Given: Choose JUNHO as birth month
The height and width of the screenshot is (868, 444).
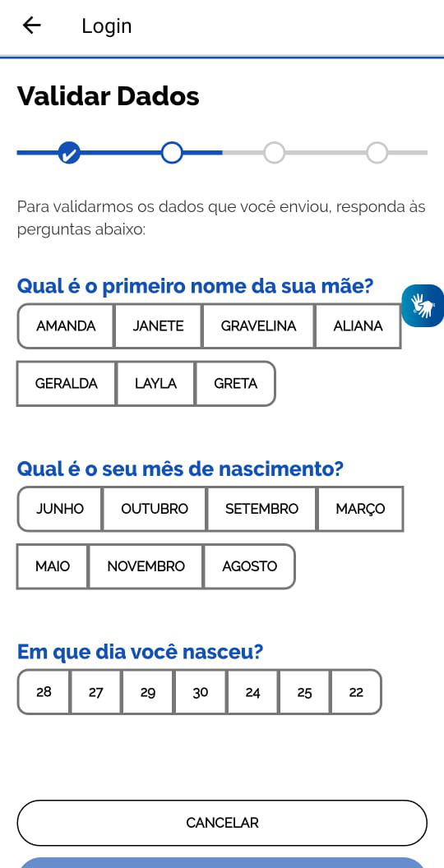Looking at the screenshot, I should [60, 509].
